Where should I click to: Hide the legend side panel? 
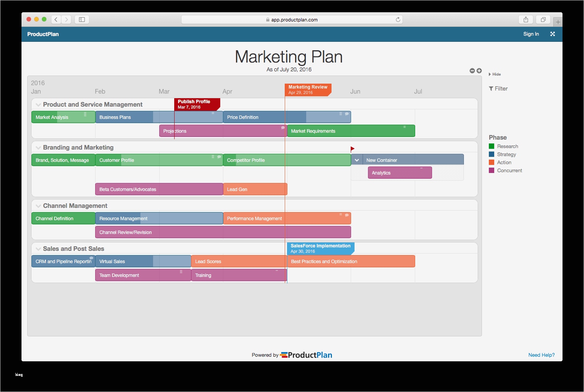495,74
